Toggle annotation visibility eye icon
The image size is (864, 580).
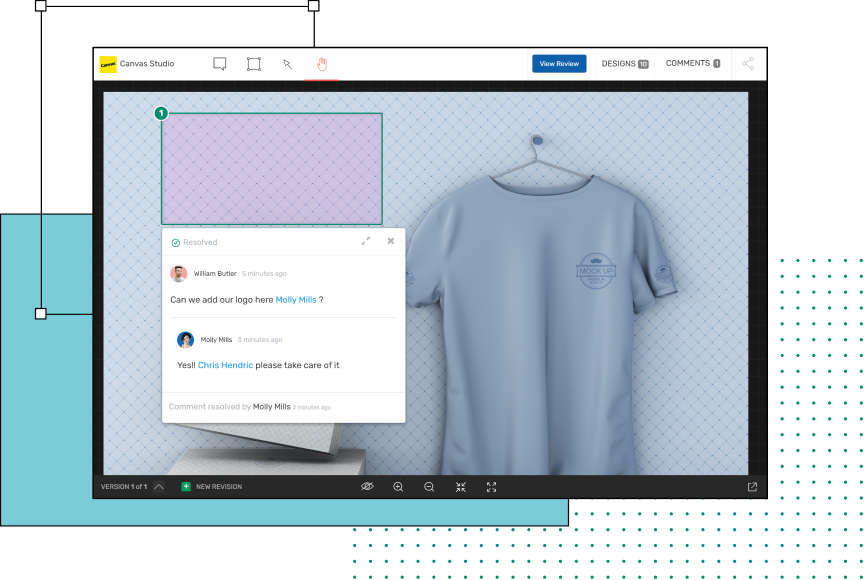(x=367, y=487)
